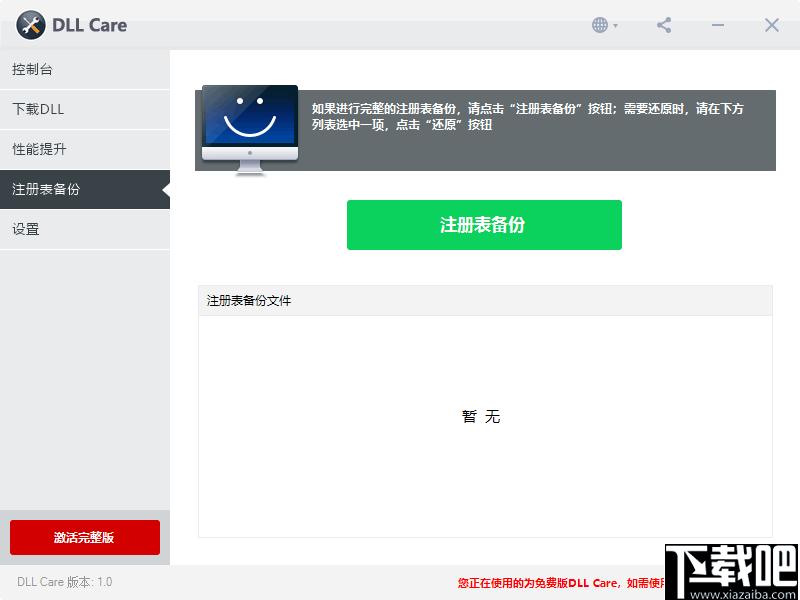The width and height of the screenshot is (800, 600).
Task: Go to 下載DLL section
Action: pyautogui.click(x=85, y=110)
